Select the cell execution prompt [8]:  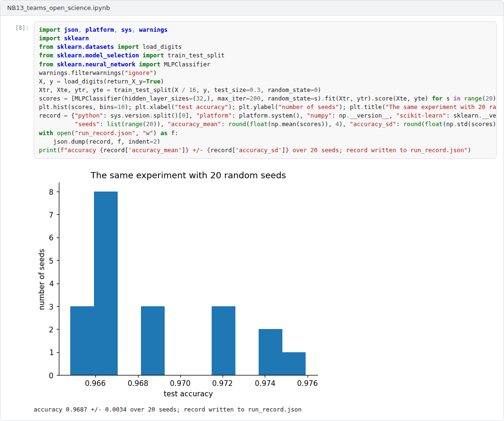coord(22,28)
